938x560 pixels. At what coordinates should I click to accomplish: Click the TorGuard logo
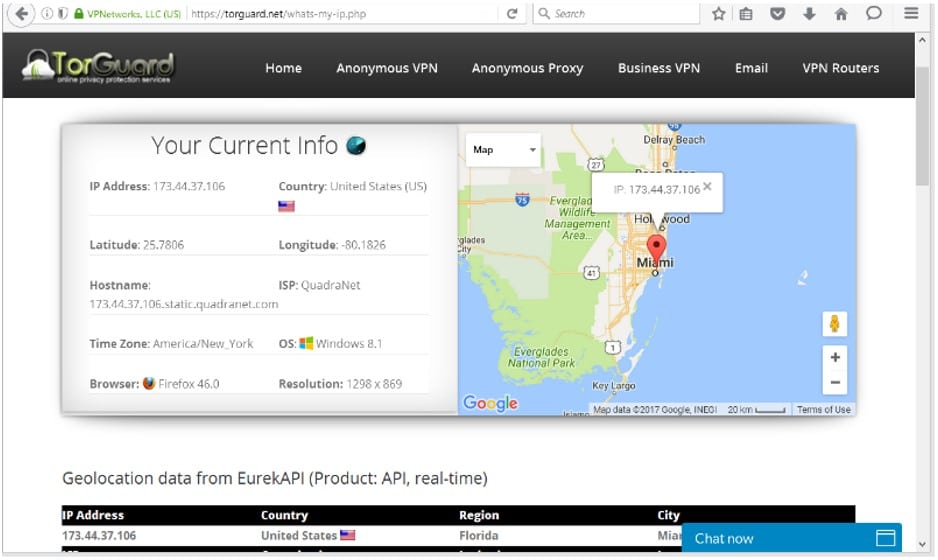pyautogui.click(x=98, y=65)
